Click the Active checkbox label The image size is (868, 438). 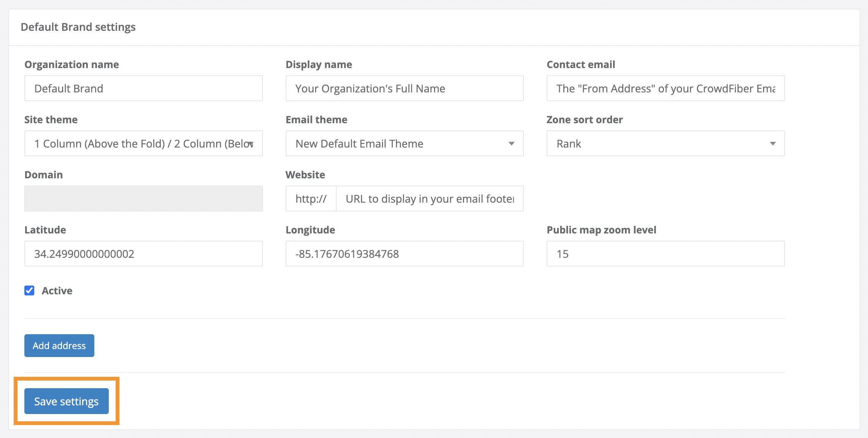(57, 290)
